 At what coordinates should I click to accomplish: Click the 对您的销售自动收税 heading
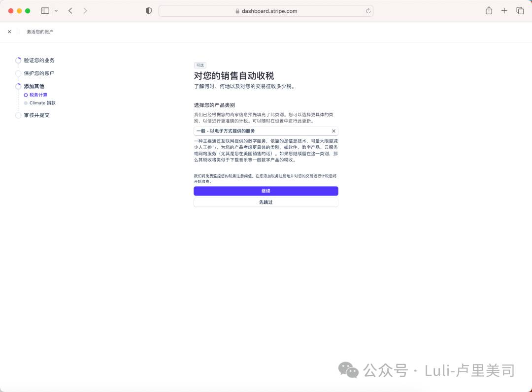pos(234,76)
